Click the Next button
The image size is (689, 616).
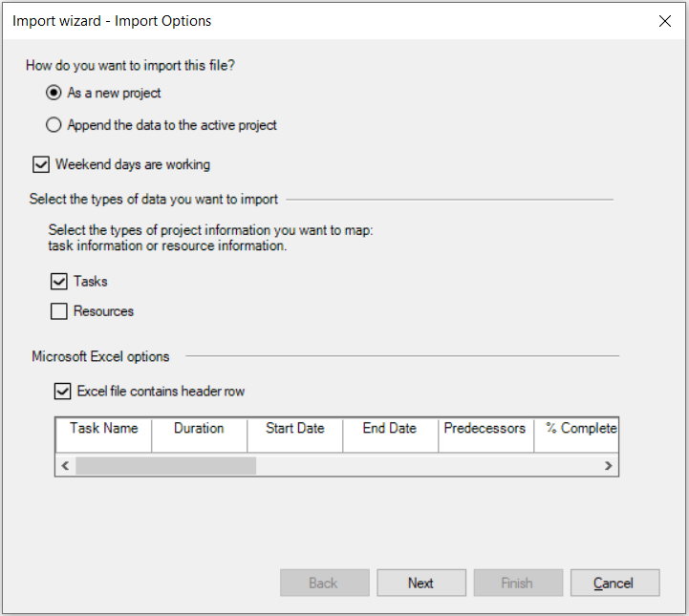coord(421,583)
